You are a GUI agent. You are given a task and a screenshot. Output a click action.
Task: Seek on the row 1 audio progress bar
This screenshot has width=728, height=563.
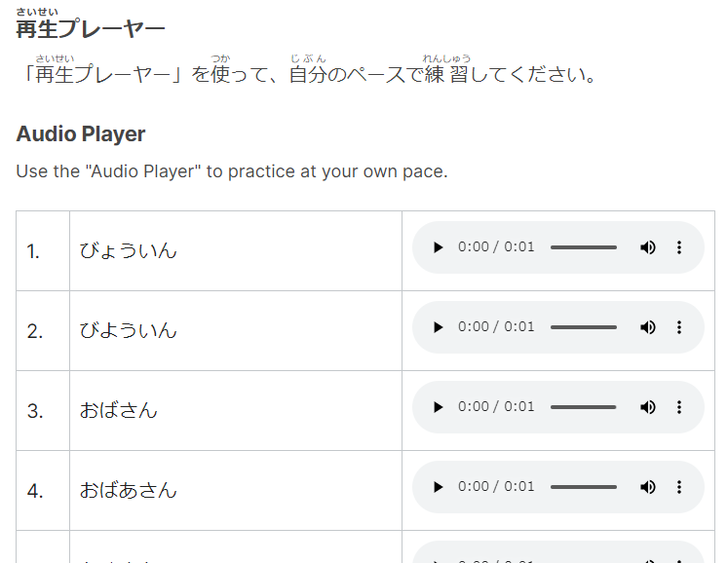pyautogui.click(x=584, y=247)
